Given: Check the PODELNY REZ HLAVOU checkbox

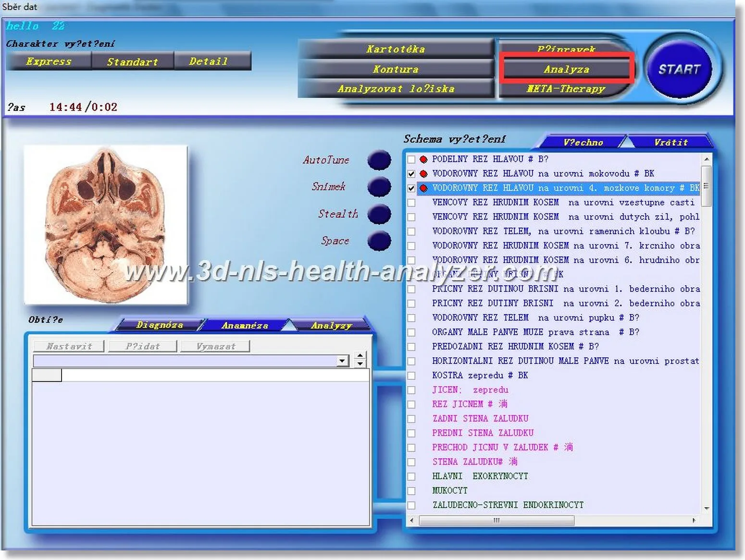Looking at the screenshot, I should (411, 159).
